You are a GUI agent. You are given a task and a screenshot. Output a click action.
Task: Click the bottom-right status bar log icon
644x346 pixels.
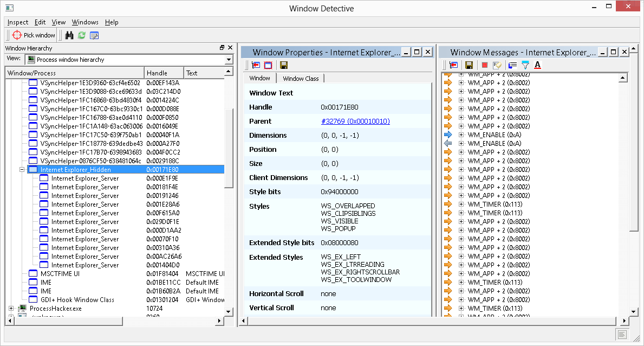click(622, 335)
